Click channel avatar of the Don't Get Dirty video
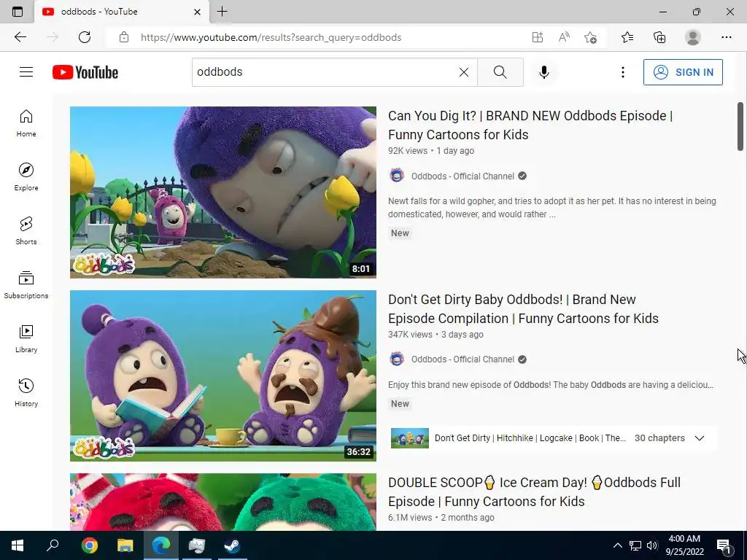747x560 pixels. [x=397, y=359]
